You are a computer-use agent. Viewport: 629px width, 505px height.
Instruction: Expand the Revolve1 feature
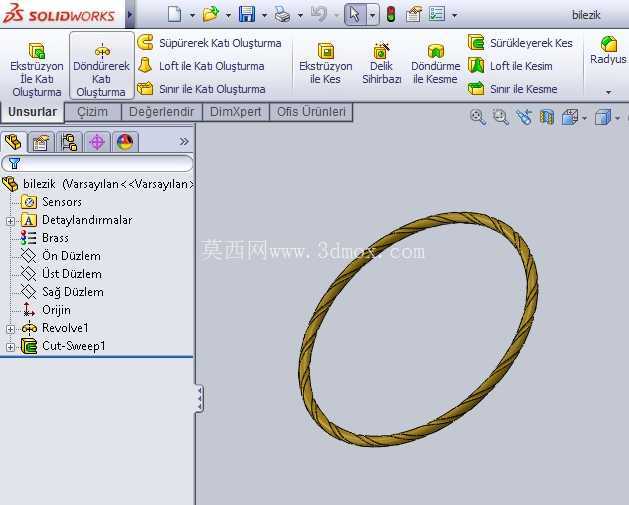(x=10, y=329)
